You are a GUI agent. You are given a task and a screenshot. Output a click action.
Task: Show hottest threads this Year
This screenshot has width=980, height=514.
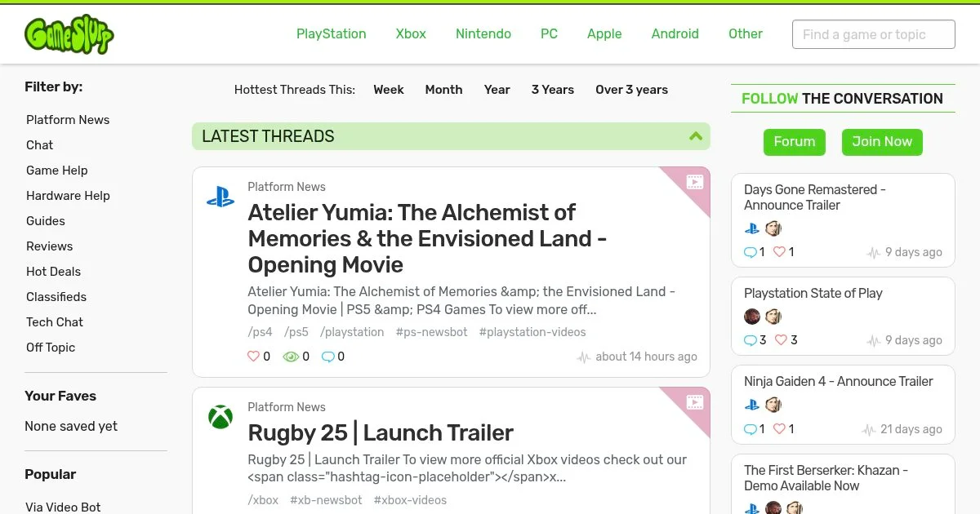point(497,90)
